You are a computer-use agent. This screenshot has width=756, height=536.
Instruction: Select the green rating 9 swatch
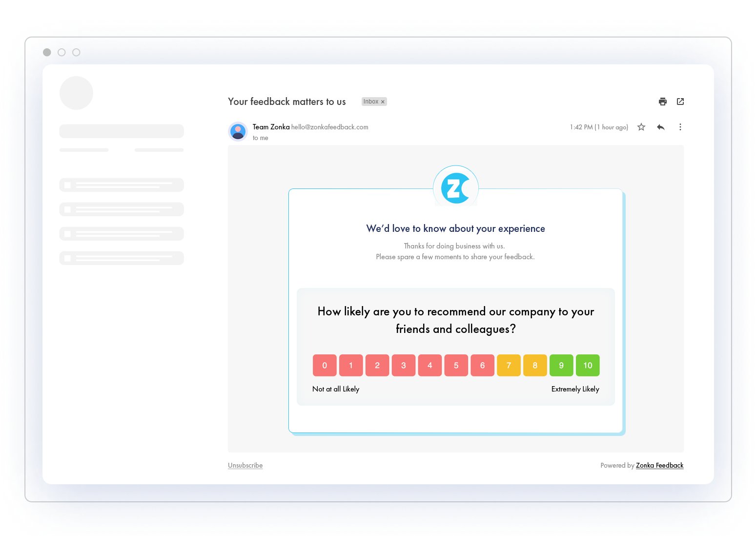(x=561, y=365)
